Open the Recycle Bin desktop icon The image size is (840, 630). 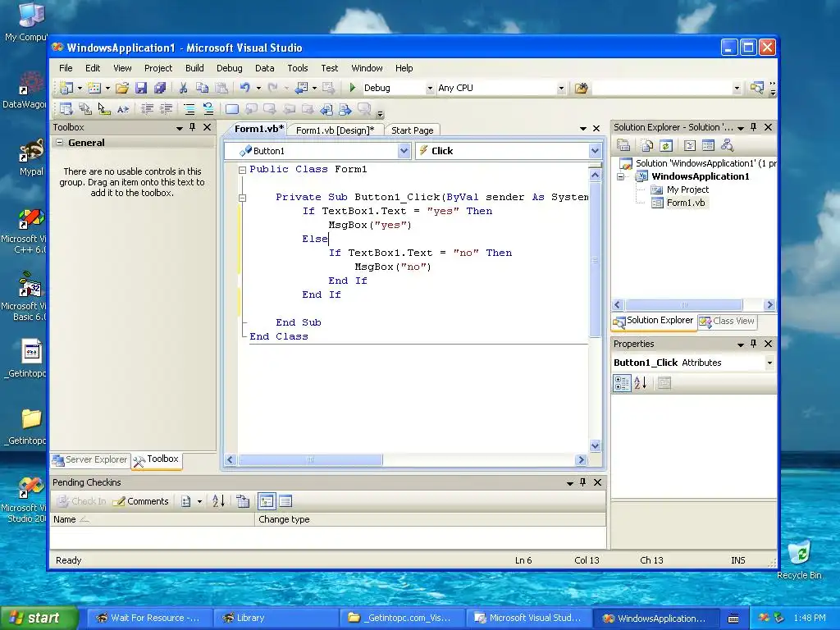point(799,559)
